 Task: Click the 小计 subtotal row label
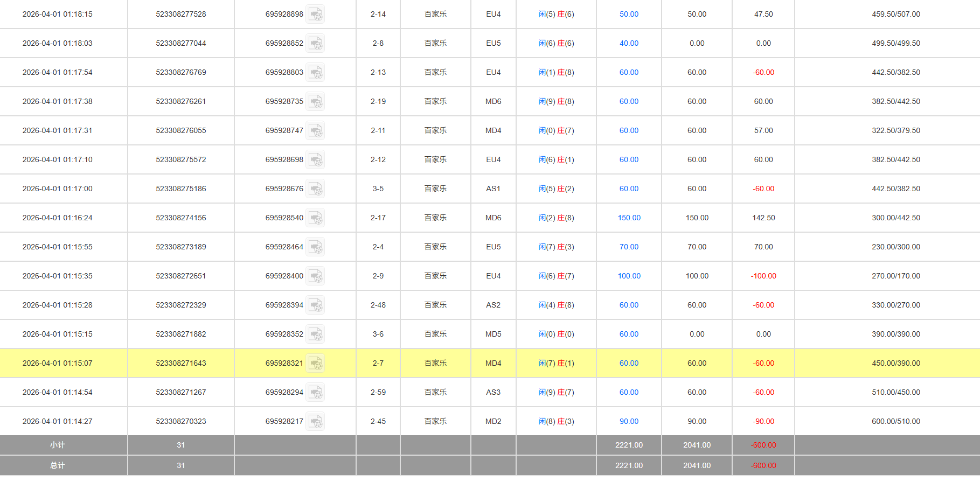coord(58,445)
